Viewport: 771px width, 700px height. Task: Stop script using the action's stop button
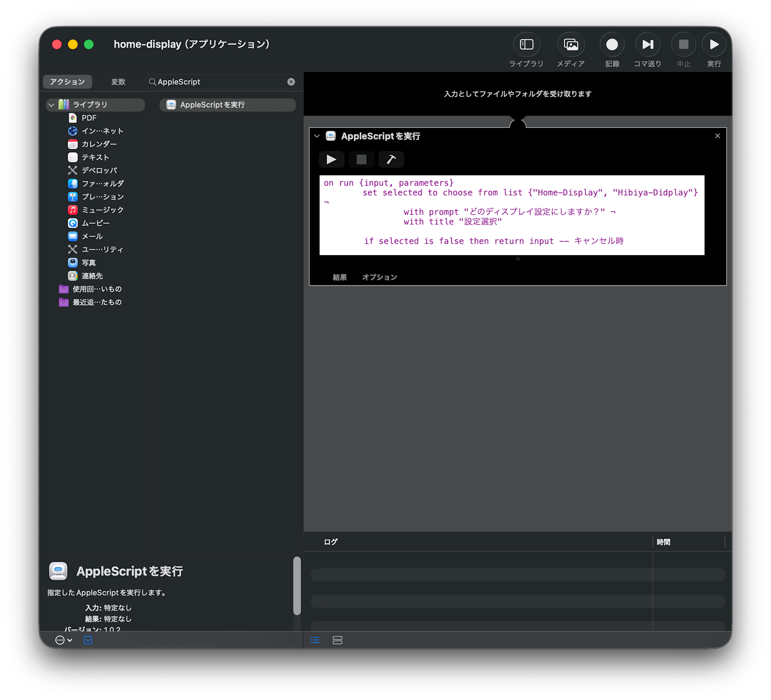tap(361, 159)
